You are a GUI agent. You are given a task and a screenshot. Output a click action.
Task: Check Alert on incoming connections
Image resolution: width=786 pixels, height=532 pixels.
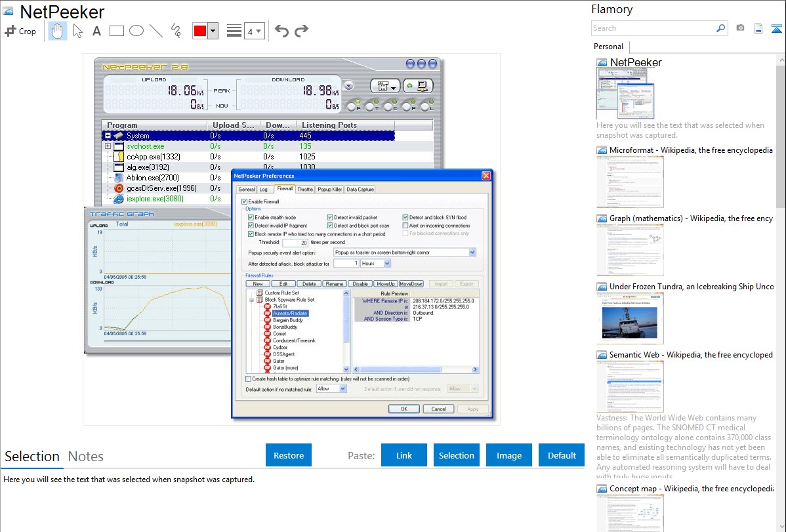pyautogui.click(x=405, y=226)
